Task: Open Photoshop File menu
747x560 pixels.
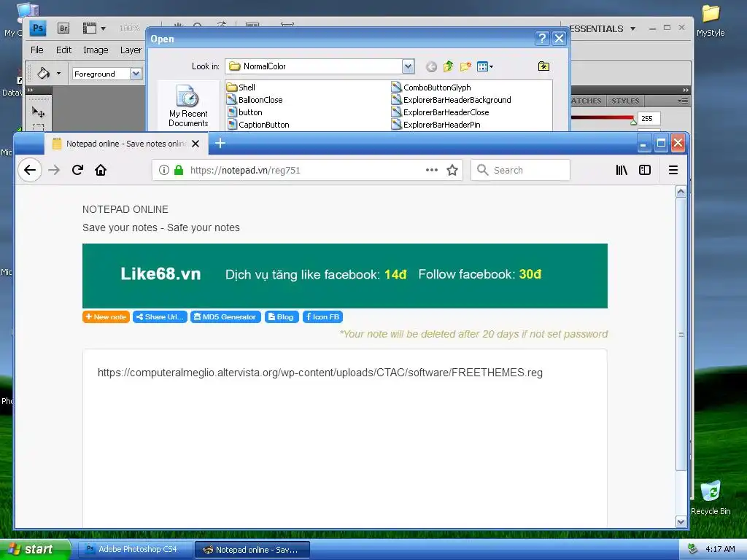Action: click(36, 50)
